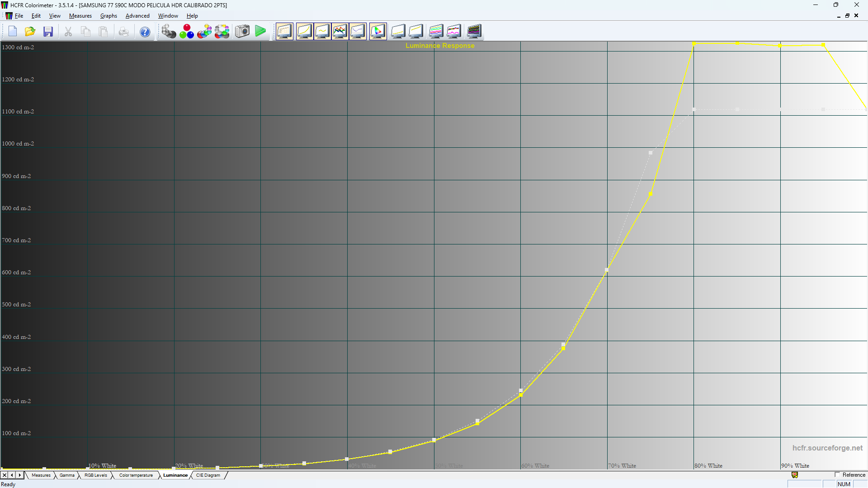This screenshot has height=488, width=868.
Task: Enable the Reference checkbox
Action: 837,475
